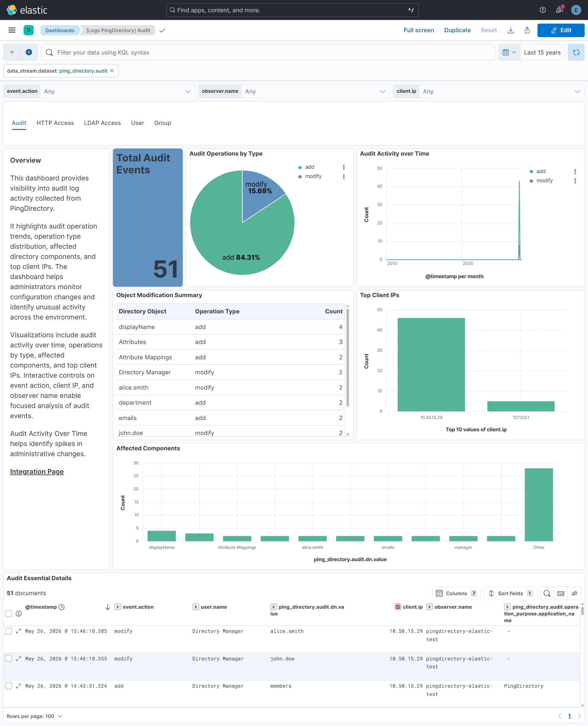Click the 10.50.15.29 bar in Top Client IPs
This screenshot has width=588, height=726.
[431, 365]
